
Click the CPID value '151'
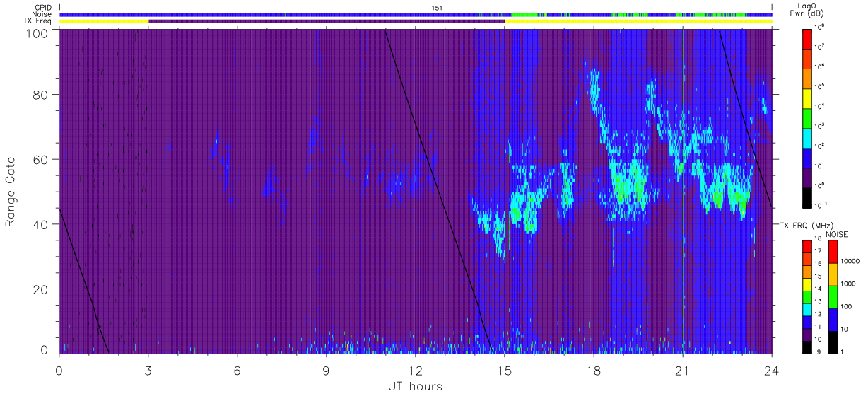(x=437, y=7)
